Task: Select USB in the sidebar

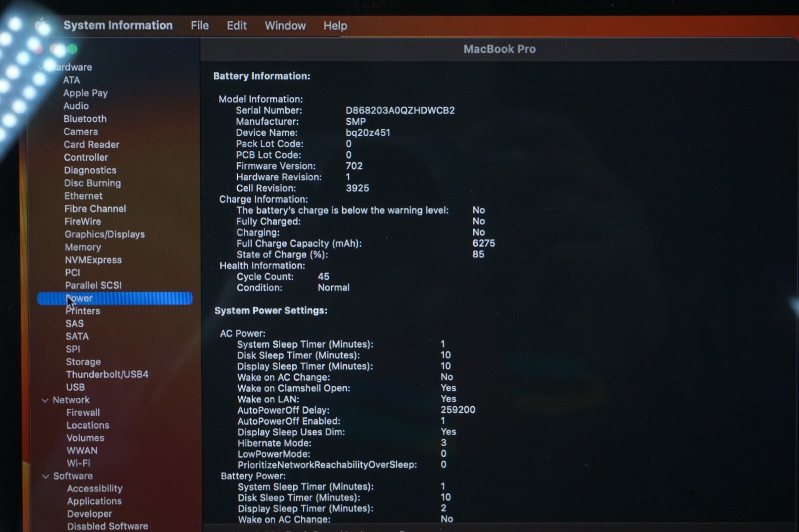Action: pos(75,387)
